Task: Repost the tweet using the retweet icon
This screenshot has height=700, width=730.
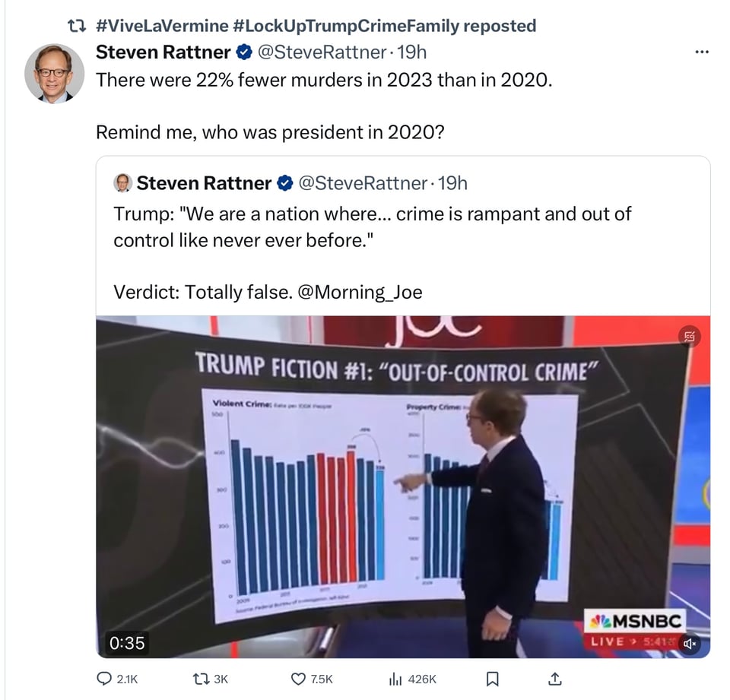Action: [198, 679]
